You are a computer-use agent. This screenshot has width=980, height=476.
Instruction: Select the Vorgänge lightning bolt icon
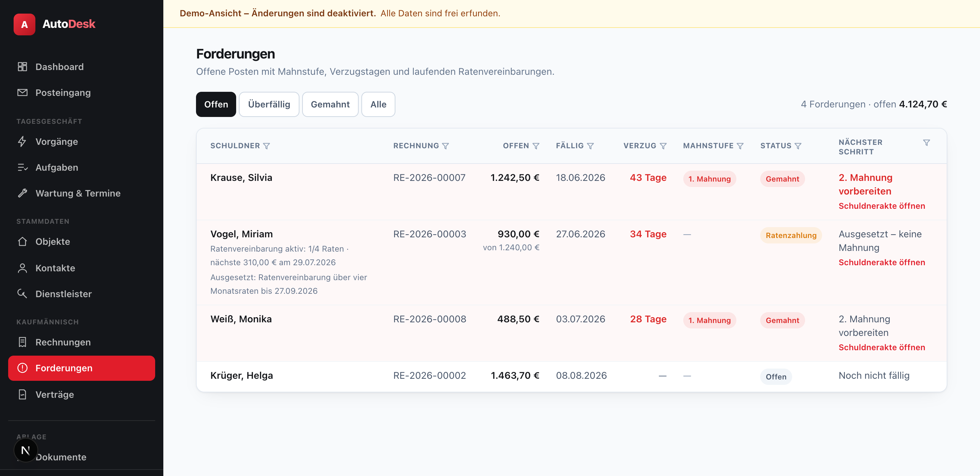coord(22,141)
